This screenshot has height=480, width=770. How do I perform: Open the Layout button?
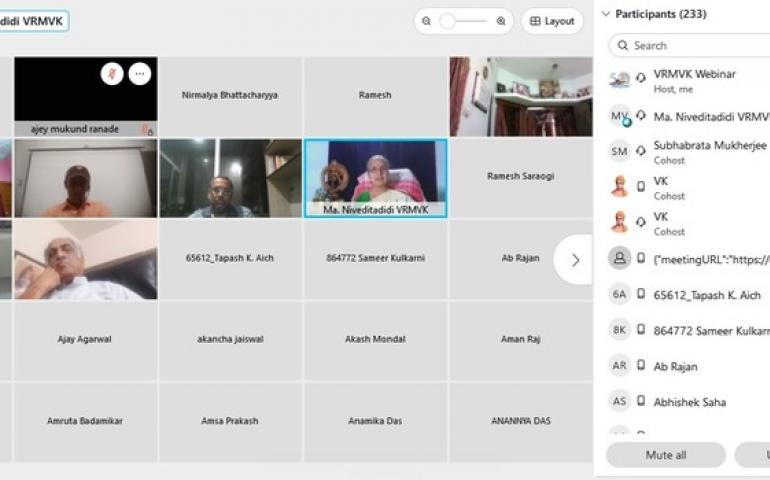click(552, 21)
